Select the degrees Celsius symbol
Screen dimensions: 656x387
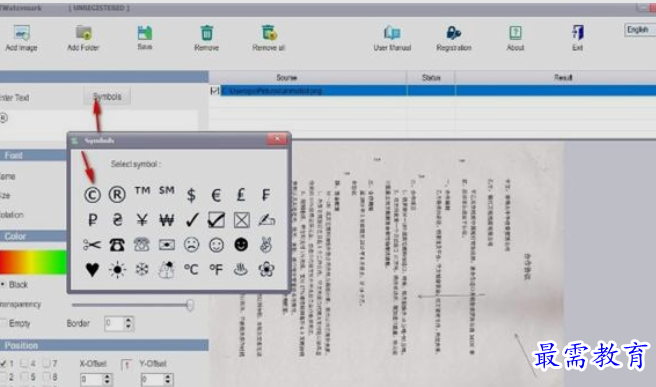pos(191,269)
